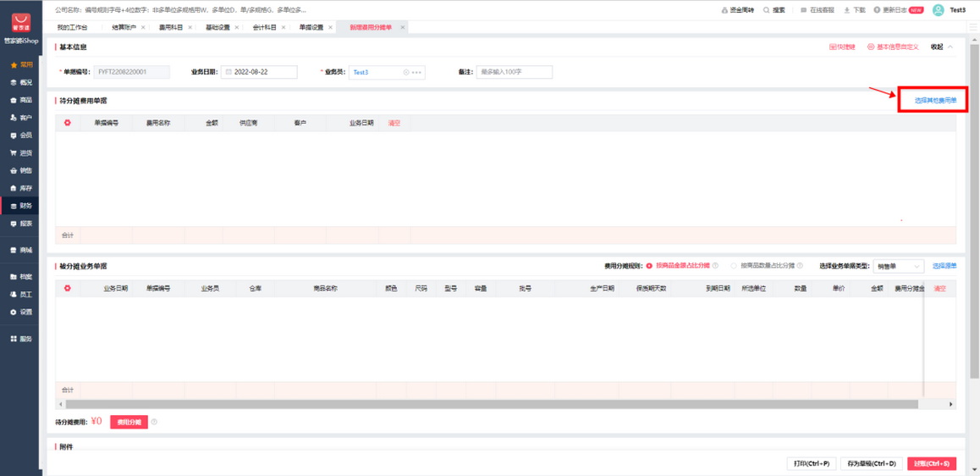Switch to the 我的工作台 tab

click(72, 27)
